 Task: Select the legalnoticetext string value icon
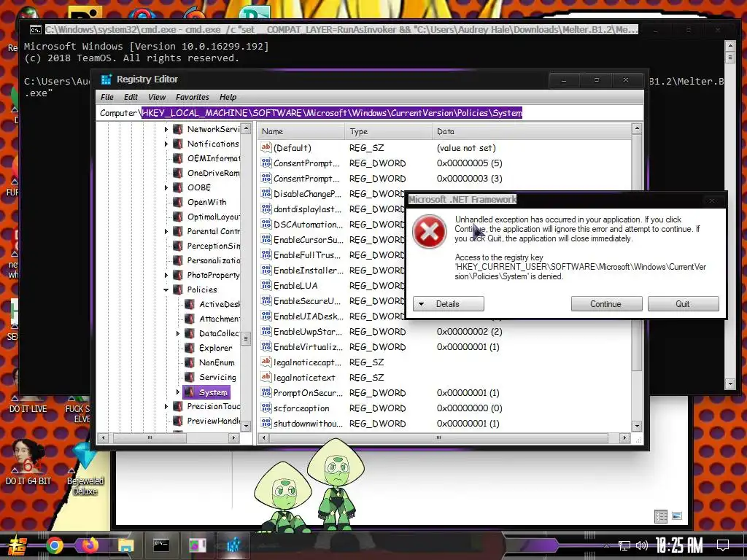click(x=266, y=377)
